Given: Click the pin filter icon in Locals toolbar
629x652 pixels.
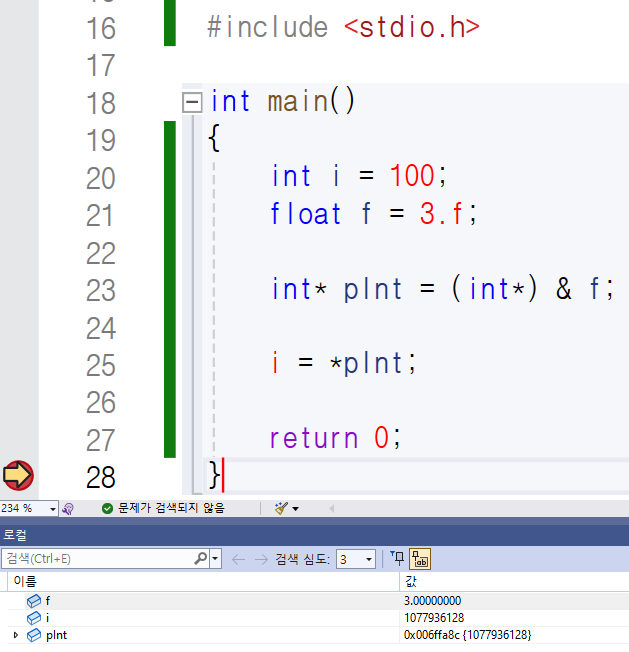Looking at the screenshot, I should (397, 558).
